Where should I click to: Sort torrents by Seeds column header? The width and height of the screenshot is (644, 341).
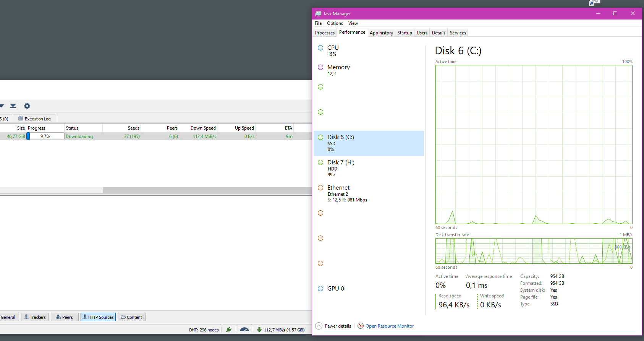pyautogui.click(x=121, y=128)
